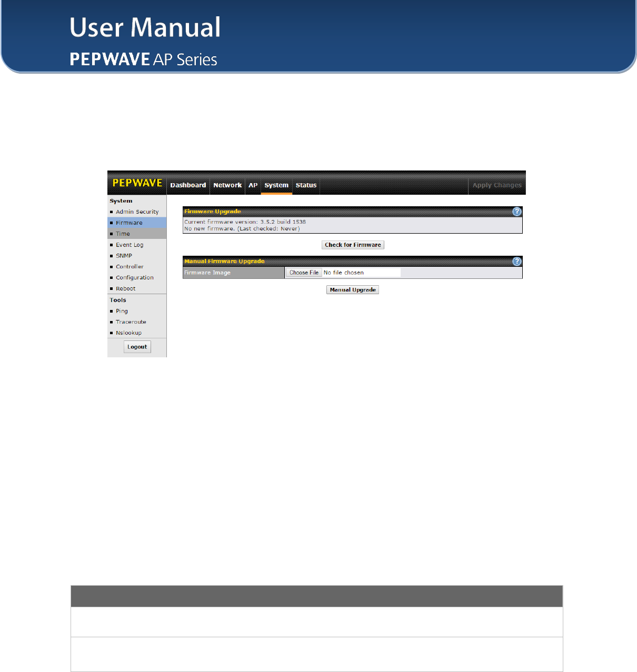Open help for Firmware Upgrade section
The width and height of the screenshot is (637, 672).
pyautogui.click(x=517, y=212)
